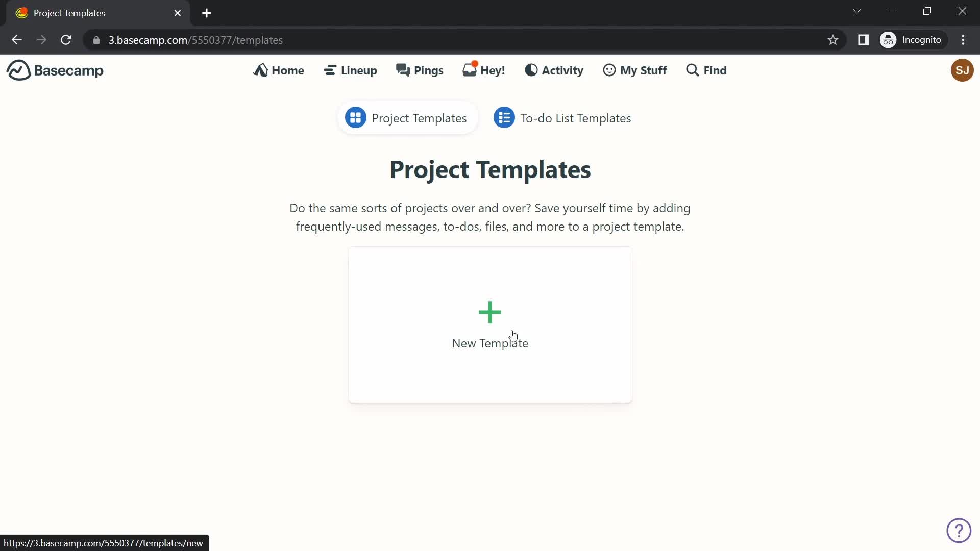Viewport: 980px width, 551px height.
Task: Click the browser bookmark star icon
Action: click(832, 40)
